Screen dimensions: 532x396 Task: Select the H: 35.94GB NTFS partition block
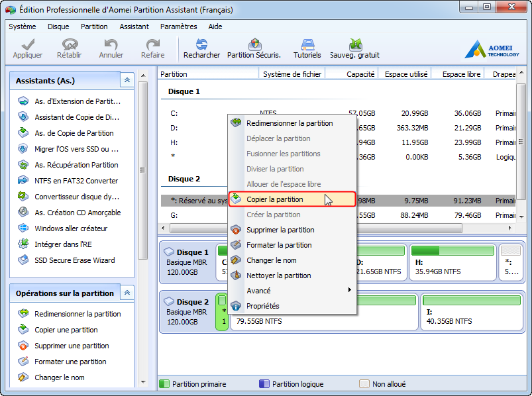[x=452, y=262]
